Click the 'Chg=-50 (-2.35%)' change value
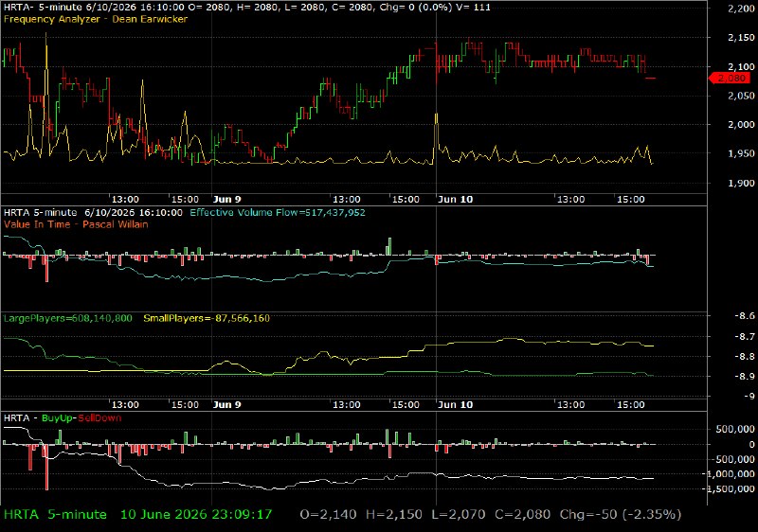Screen dimensions: 758x532 621,515
